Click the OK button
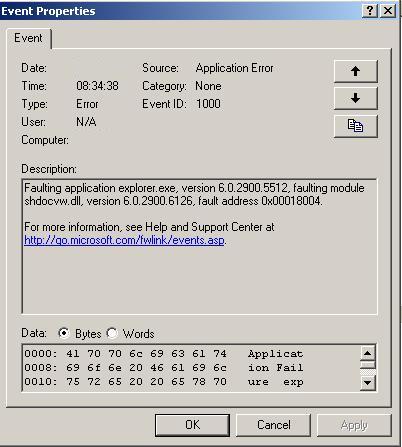Viewport: 402px width, 447px height. tap(192, 425)
